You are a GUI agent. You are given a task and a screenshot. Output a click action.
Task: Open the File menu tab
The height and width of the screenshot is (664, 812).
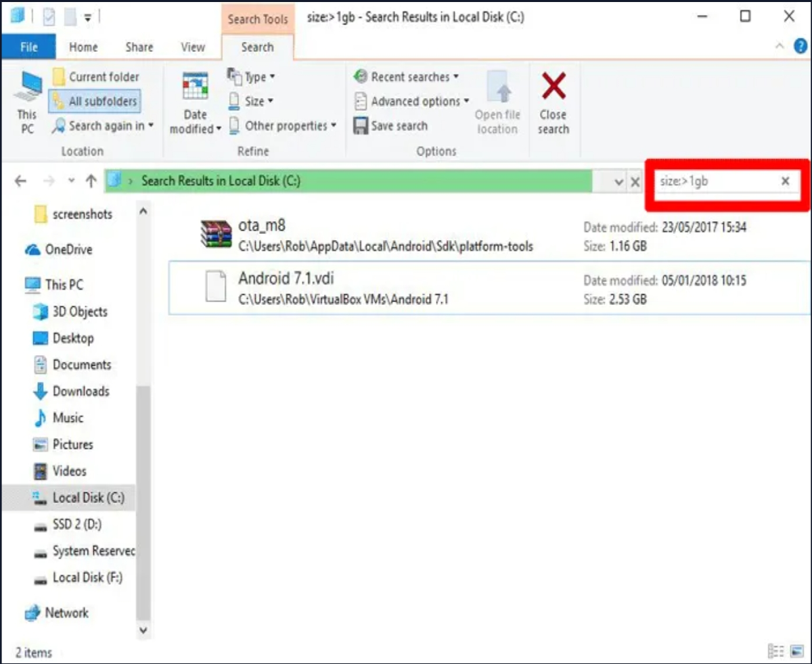coord(29,47)
